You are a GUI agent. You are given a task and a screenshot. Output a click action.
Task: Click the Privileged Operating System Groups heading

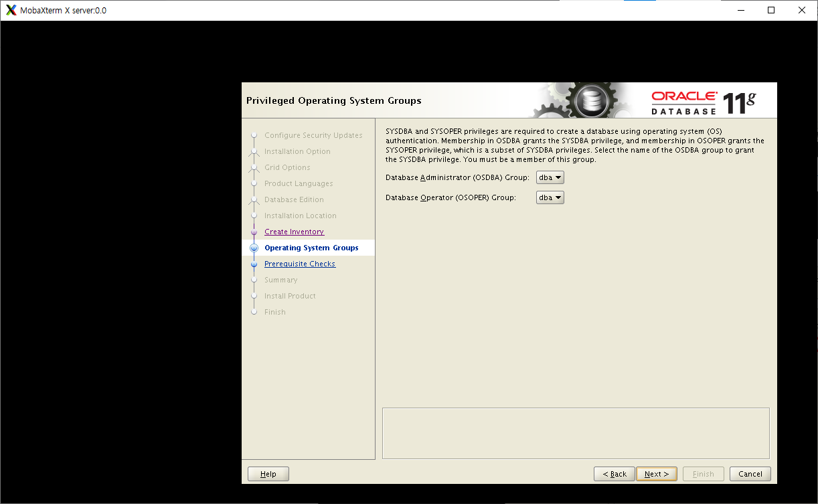(334, 100)
